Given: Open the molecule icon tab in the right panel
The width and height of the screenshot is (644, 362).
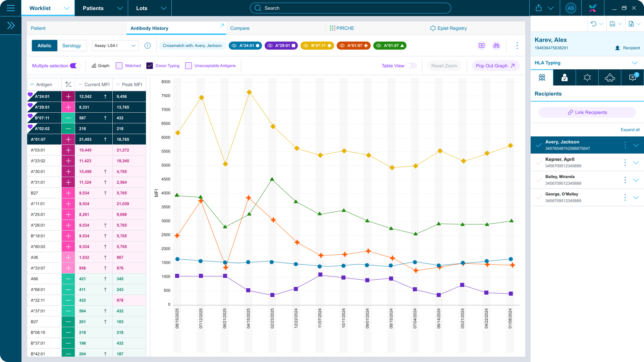Looking at the screenshot, I should 587,77.
